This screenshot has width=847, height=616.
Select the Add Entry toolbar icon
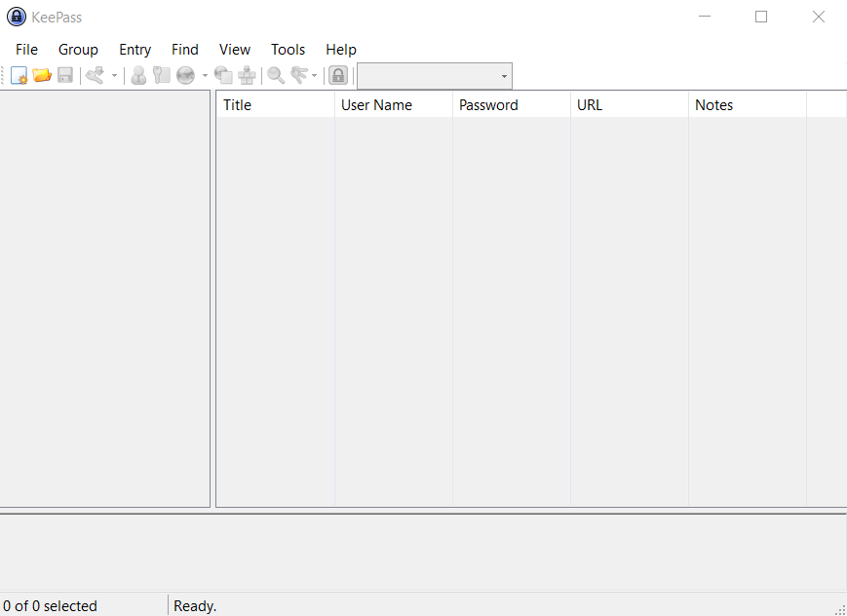coord(94,75)
